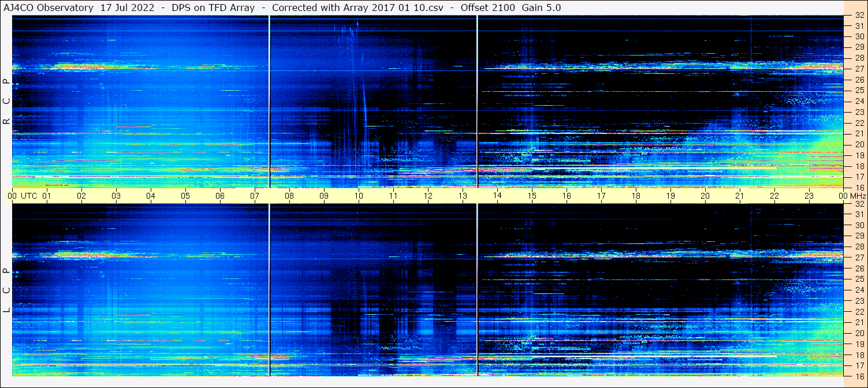Click the 16 MHz label of lower panel
The image size is (868, 388).
[859, 375]
